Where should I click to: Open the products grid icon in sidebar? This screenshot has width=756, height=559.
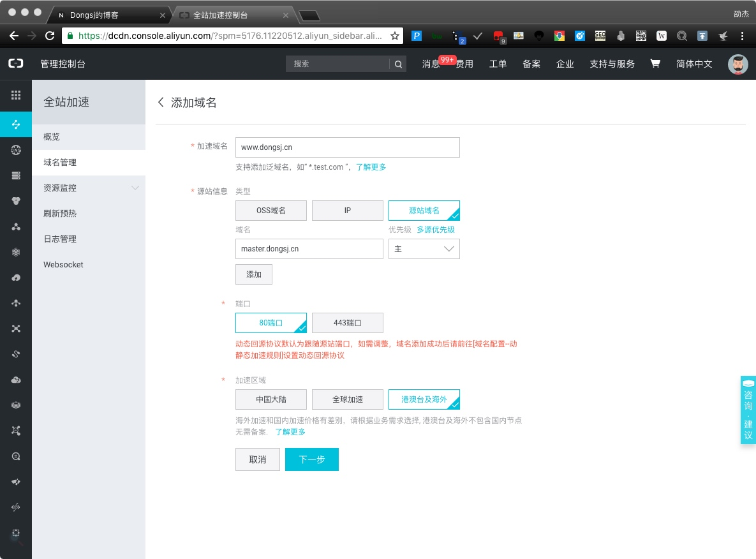[16, 95]
